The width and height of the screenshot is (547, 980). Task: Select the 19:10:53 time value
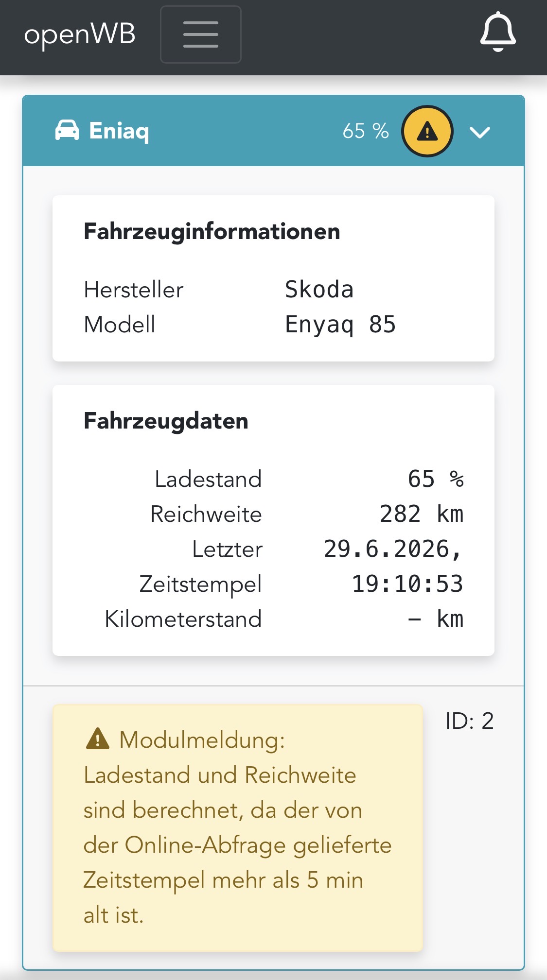click(x=407, y=584)
